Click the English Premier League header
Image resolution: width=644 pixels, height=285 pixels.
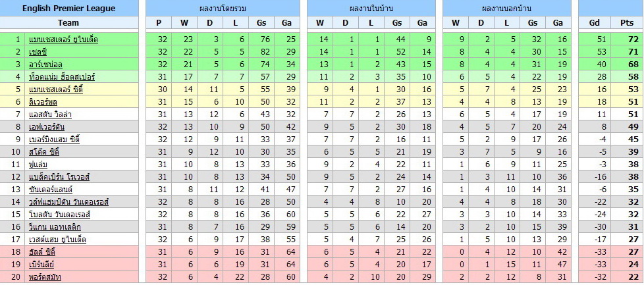point(68,9)
